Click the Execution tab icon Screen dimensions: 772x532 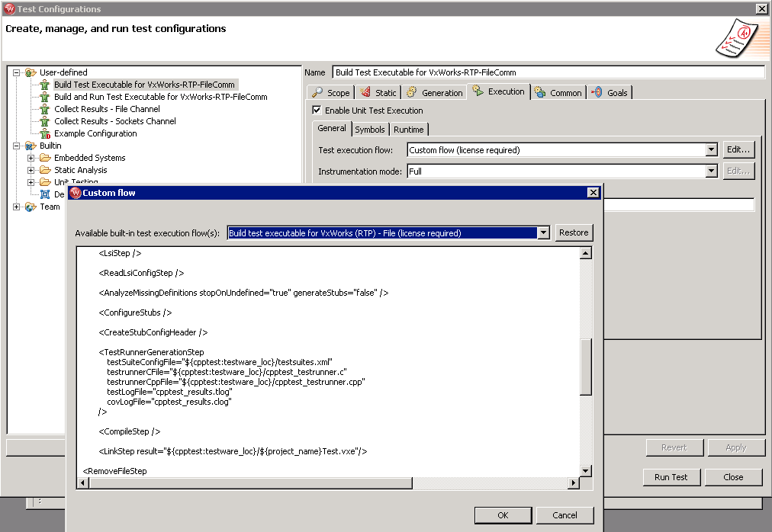click(478, 90)
